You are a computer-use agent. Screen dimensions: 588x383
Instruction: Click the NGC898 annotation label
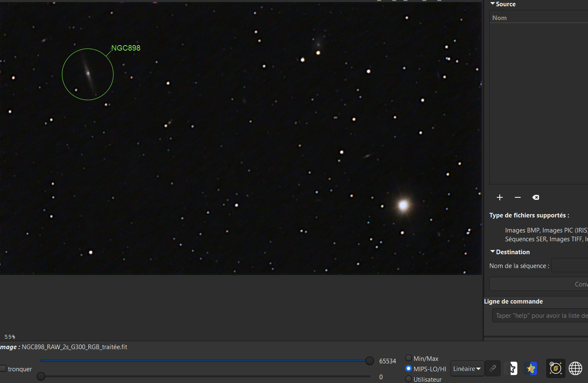click(126, 48)
